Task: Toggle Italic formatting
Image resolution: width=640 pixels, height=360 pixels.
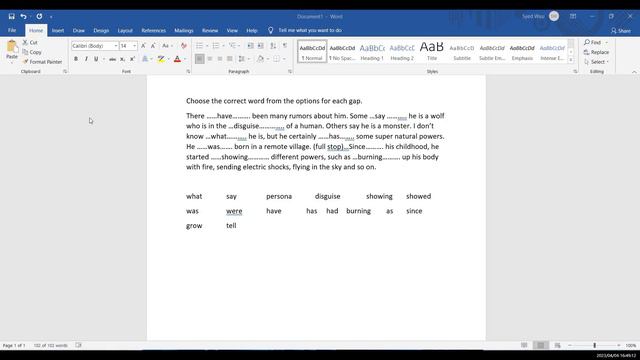Action: [86, 59]
